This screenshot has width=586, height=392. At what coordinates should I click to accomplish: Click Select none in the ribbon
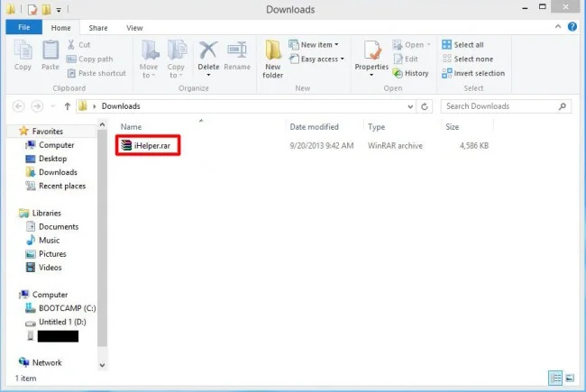coord(468,59)
